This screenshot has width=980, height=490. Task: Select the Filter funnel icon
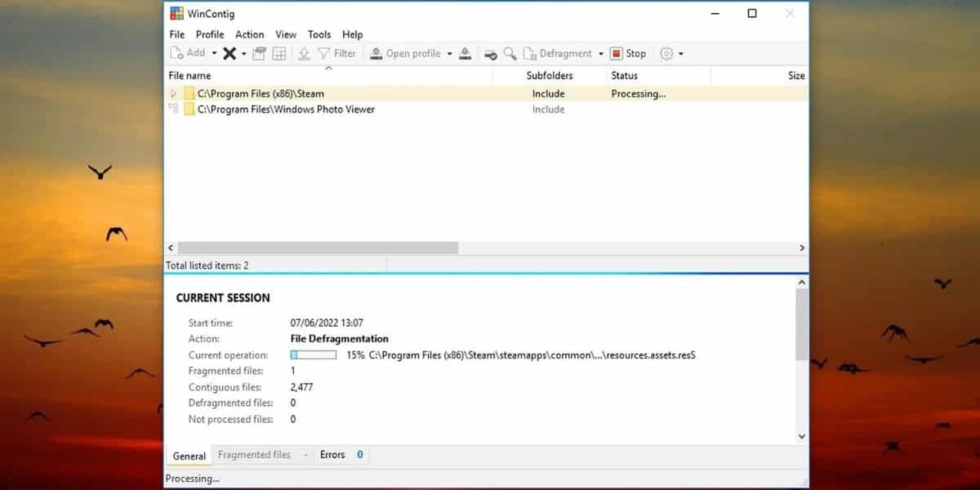pyautogui.click(x=325, y=53)
